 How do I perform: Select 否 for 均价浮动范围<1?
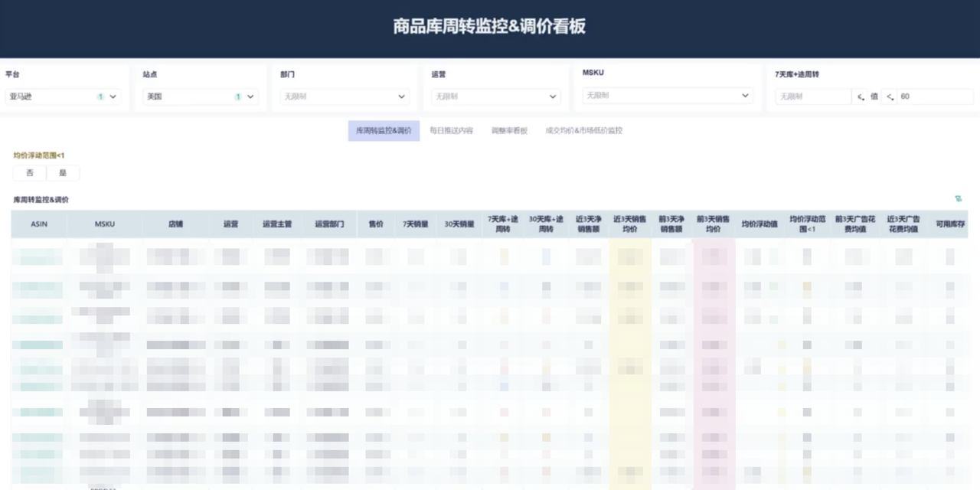tap(30, 173)
